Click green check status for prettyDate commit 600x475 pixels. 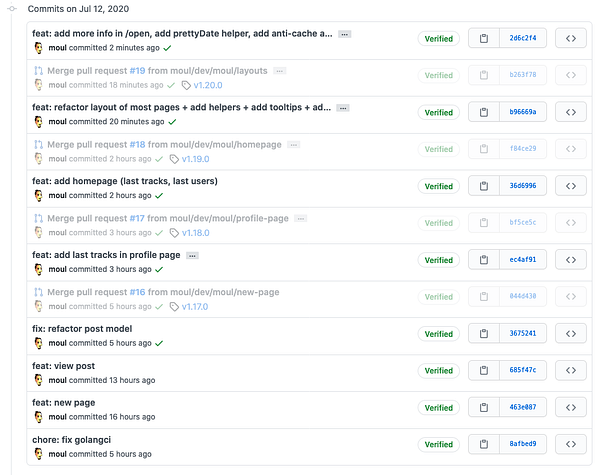(167, 48)
